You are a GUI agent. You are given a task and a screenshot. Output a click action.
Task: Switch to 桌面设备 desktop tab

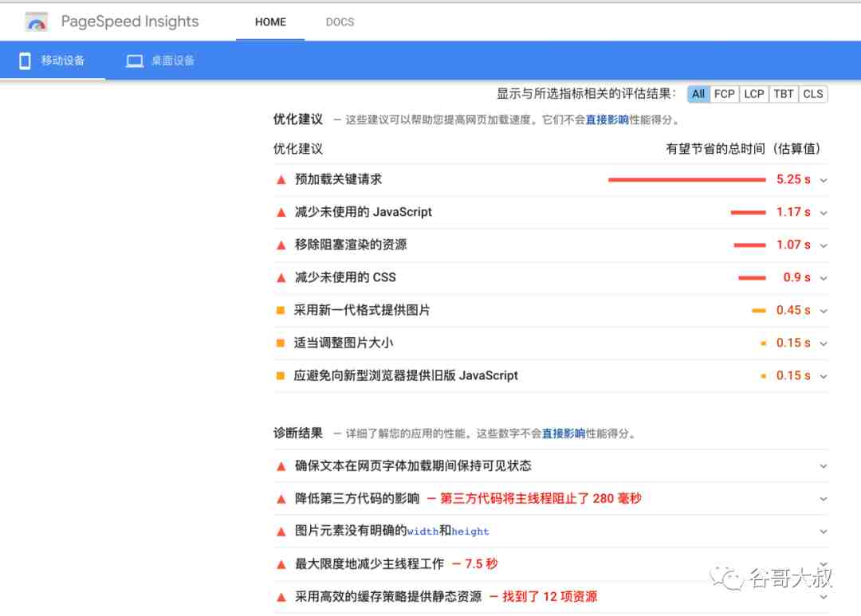tap(160, 61)
